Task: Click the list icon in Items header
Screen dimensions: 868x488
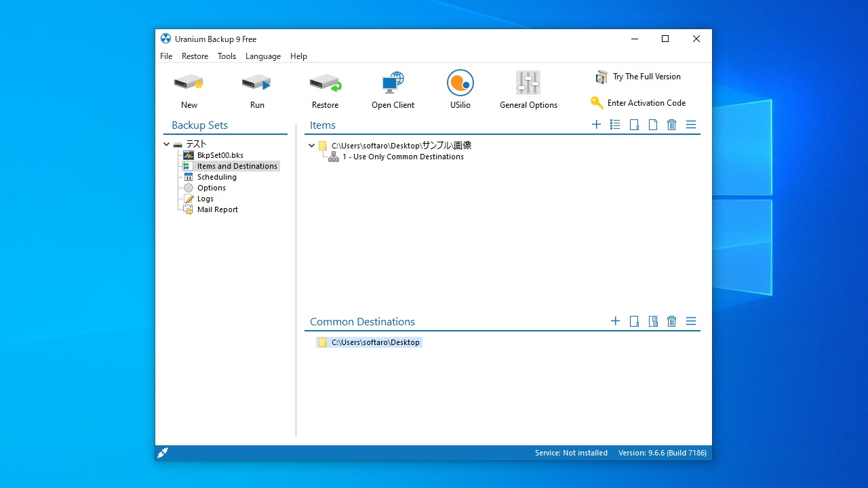Action: click(x=615, y=125)
